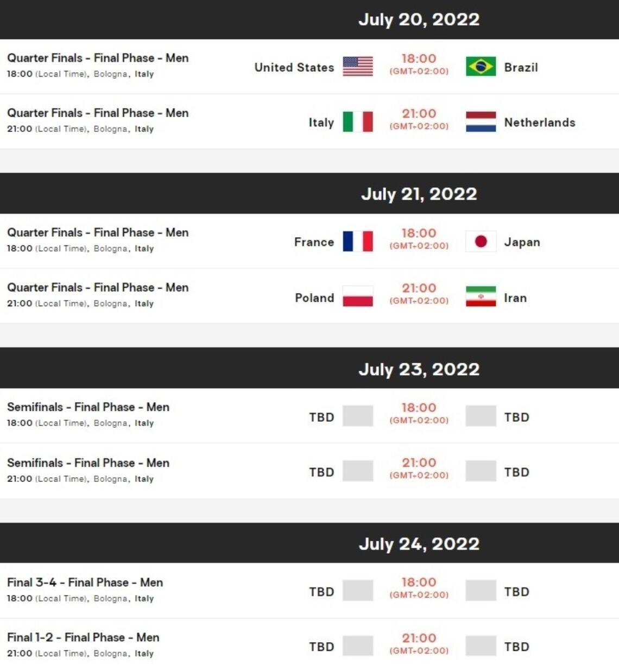Image resolution: width=619 pixels, height=672 pixels.
Task: Click the July 20, 2022 date header
Action: [419, 20]
